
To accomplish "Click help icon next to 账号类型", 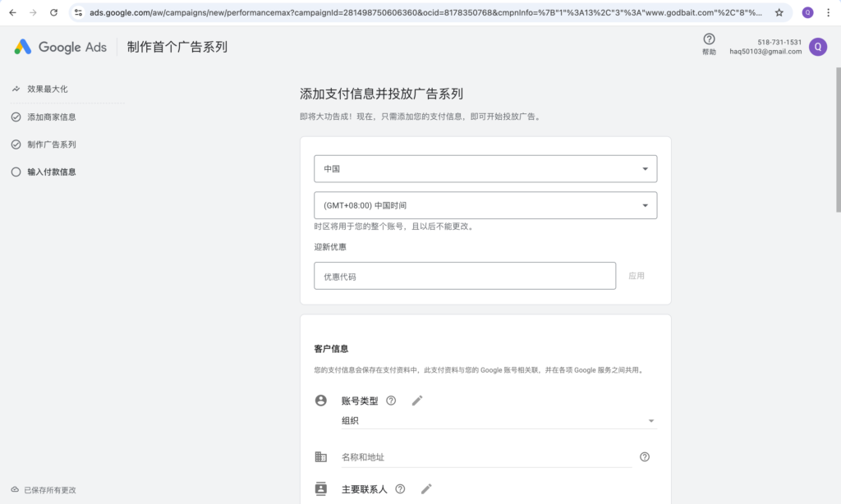I will (391, 401).
